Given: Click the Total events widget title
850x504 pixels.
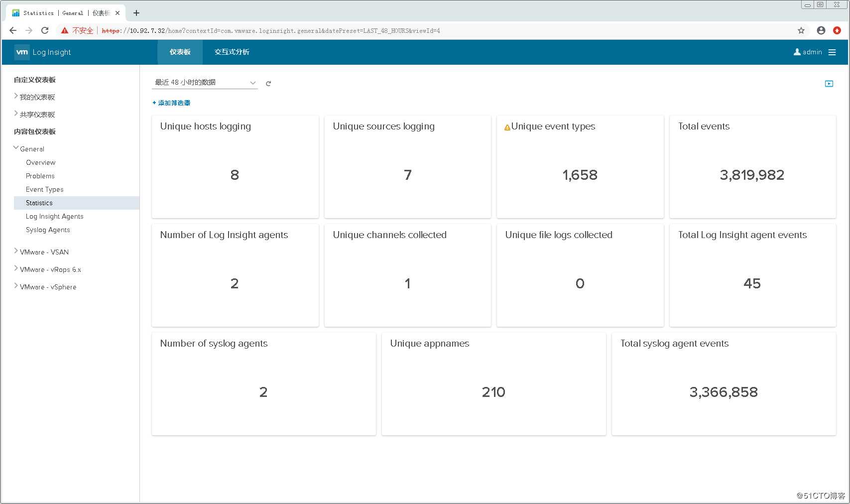Looking at the screenshot, I should [704, 126].
